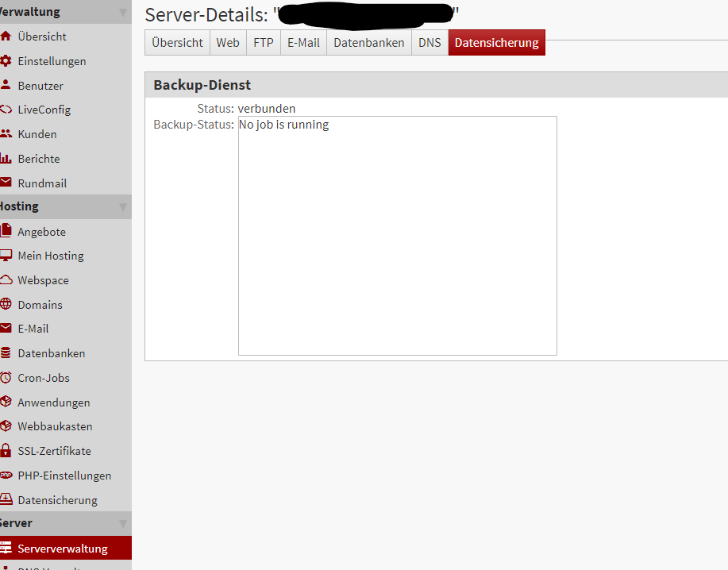Click the globe icon next to Domains
This screenshot has width=728, height=570.
pos(6,305)
